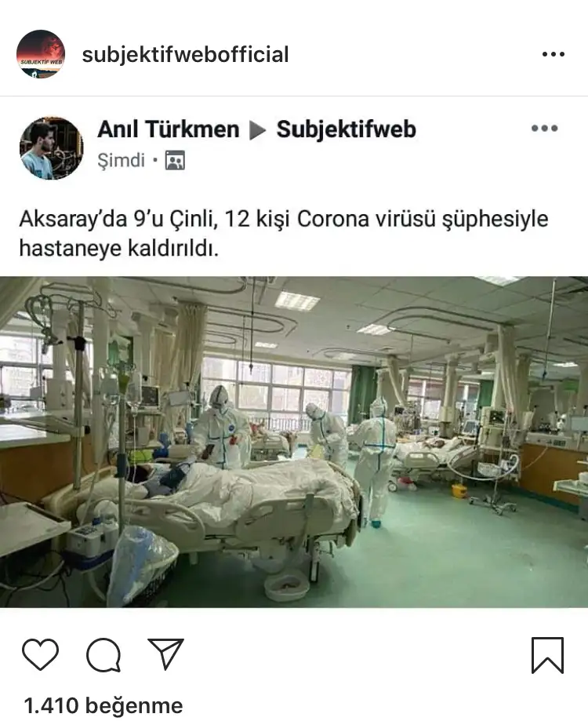This screenshot has height=721, width=588.
Task: Open the subjektifwebofficial profile avatar
Action: [41, 54]
